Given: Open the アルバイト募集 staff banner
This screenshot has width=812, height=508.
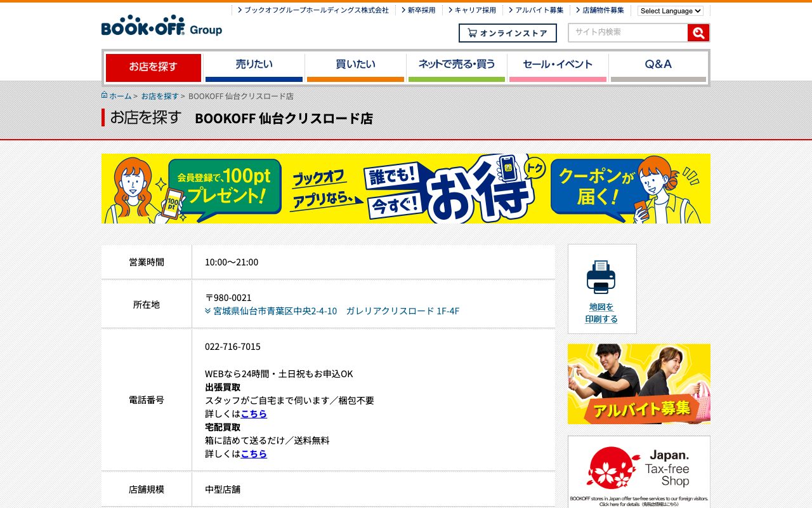Looking at the screenshot, I should pos(639,384).
